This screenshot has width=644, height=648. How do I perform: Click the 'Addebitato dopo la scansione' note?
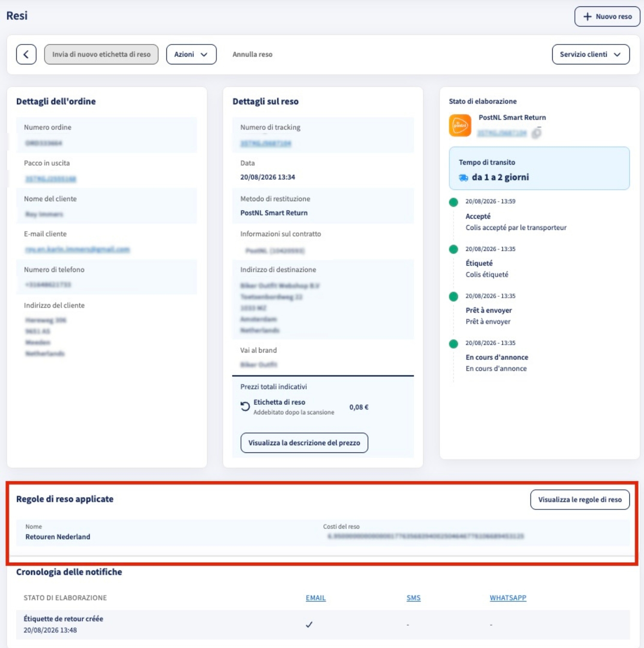pyautogui.click(x=294, y=413)
